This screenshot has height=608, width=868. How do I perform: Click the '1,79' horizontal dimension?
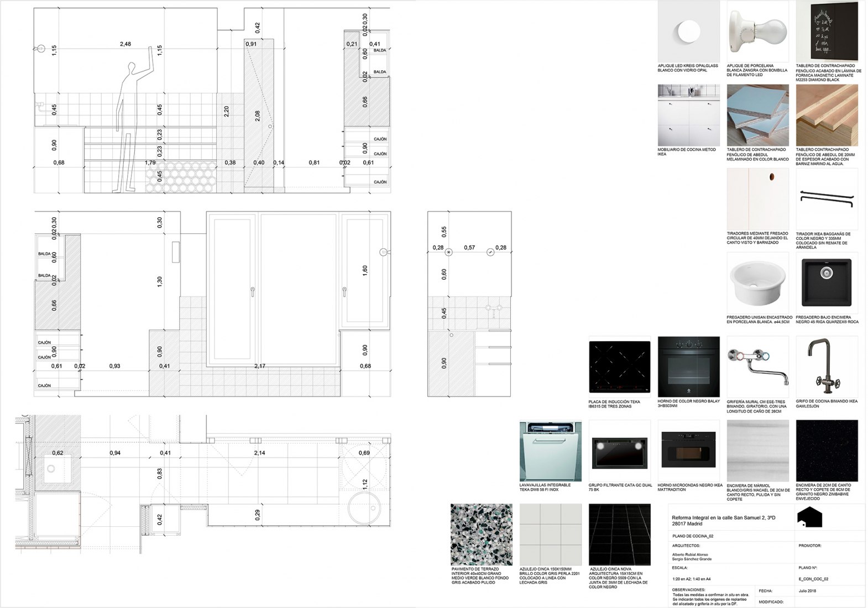click(x=150, y=163)
